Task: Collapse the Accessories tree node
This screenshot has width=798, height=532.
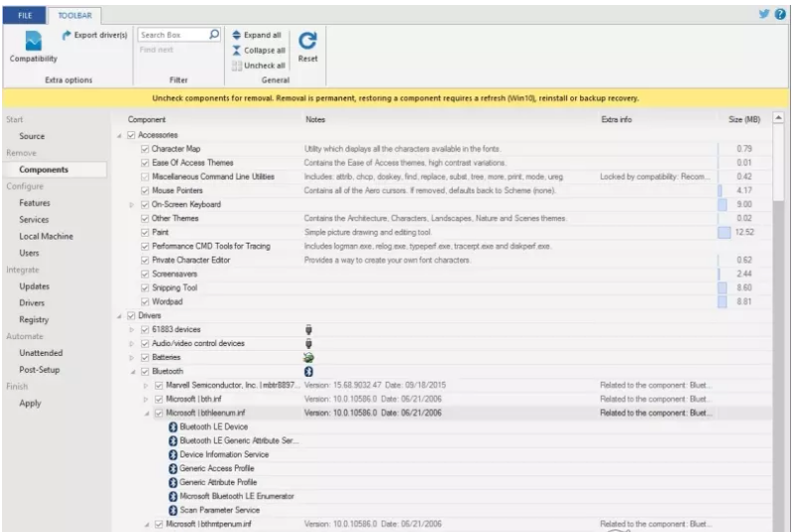Action: coord(119,134)
